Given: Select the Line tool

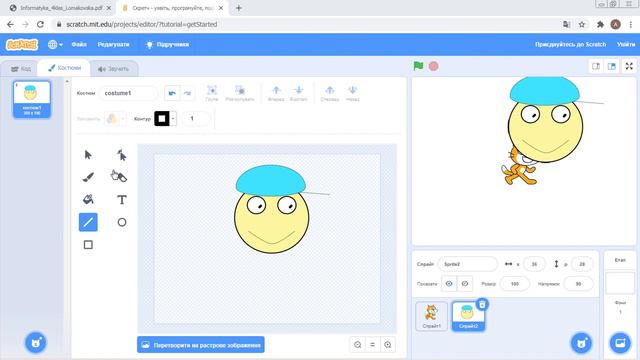Looking at the screenshot, I should [x=88, y=222].
